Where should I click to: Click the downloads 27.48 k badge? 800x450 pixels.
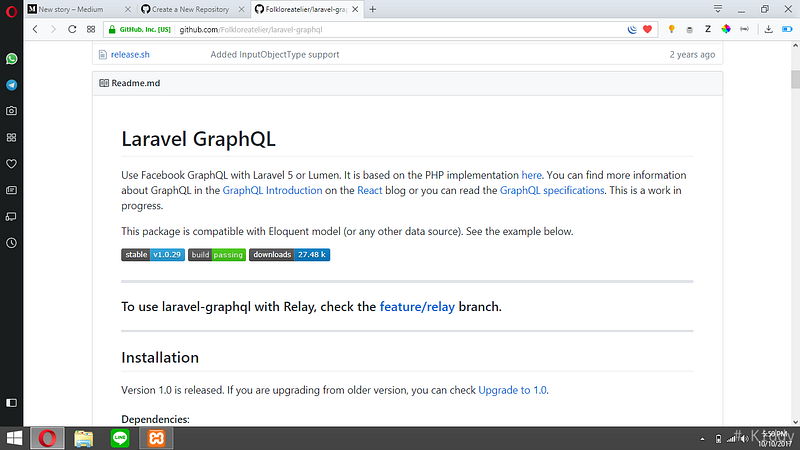[x=289, y=255]
